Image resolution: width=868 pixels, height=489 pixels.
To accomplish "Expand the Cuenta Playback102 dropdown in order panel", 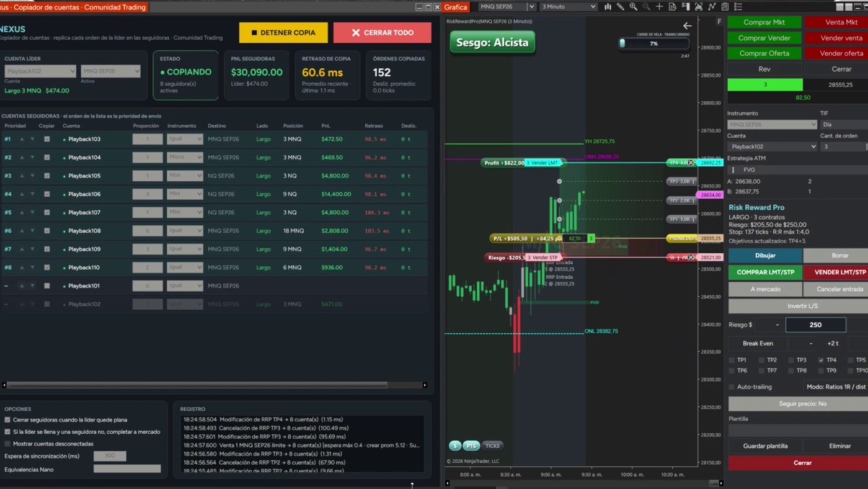I will click(x=772, y=146).
